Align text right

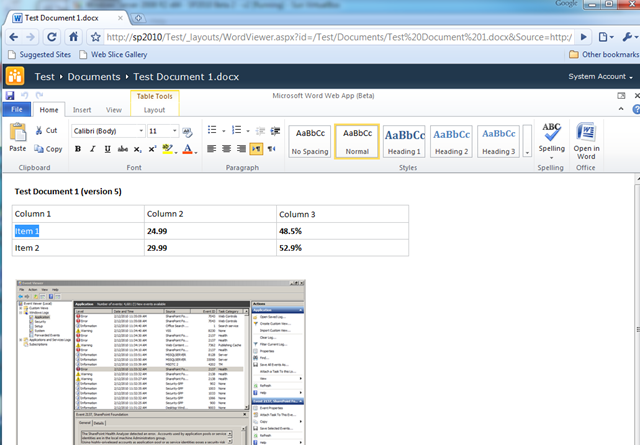click(241, 149)
